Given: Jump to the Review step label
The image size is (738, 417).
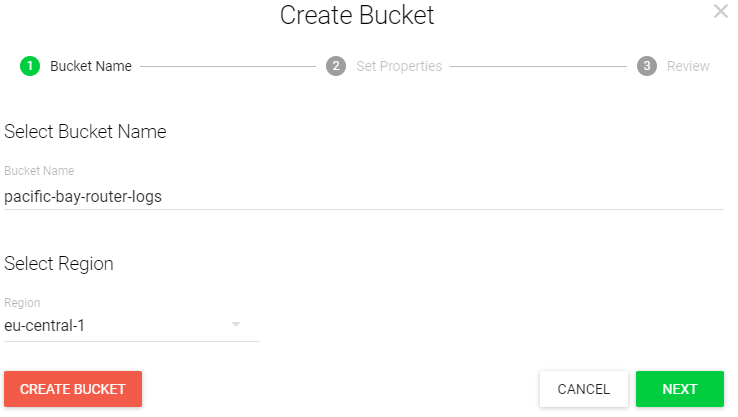Looking at the screenshot, I should [x=688, y=66].
